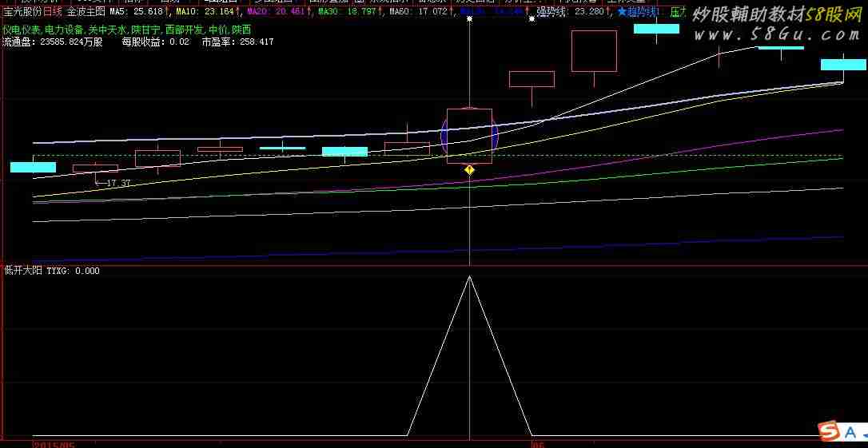Open the 关中天水 concept tag
The image size is (868, 448).
(x=107, y=30)
